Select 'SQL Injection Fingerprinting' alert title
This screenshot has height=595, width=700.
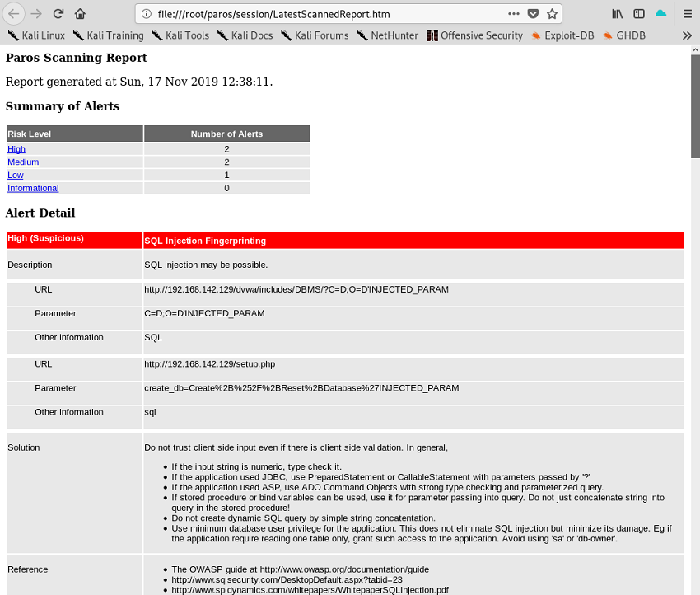click(x=205, y=241)
